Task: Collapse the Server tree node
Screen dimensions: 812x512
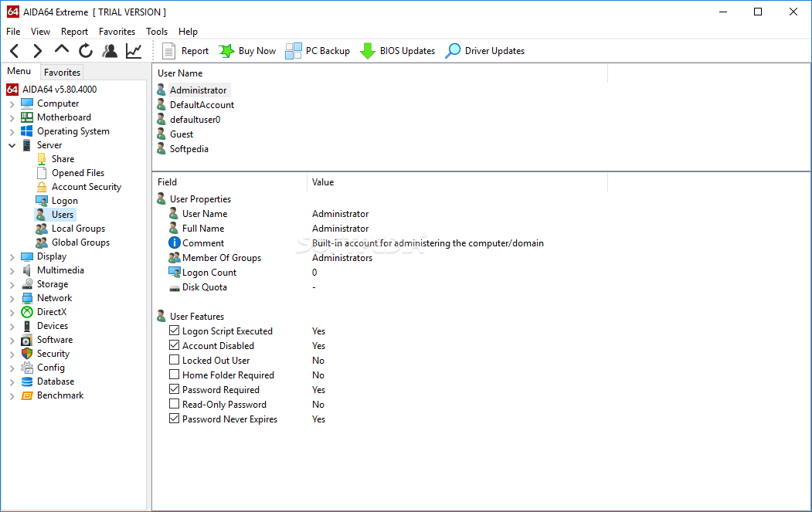Action: [12, 145]
